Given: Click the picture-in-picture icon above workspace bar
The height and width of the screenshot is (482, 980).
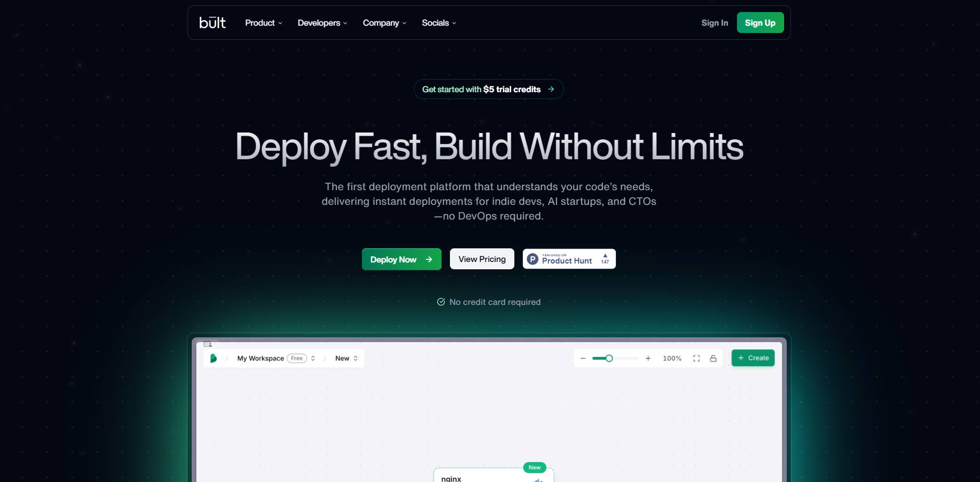Looking at the screenshot, I should (208, 344).
